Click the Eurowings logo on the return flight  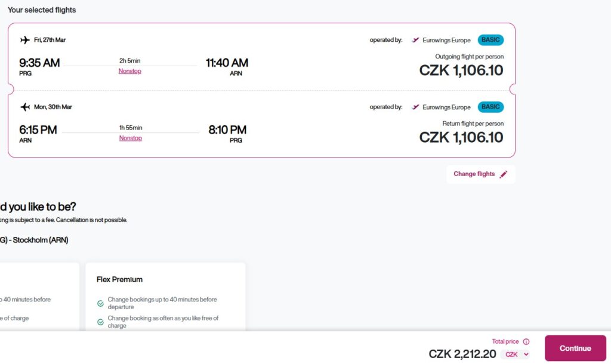point(416,107)
